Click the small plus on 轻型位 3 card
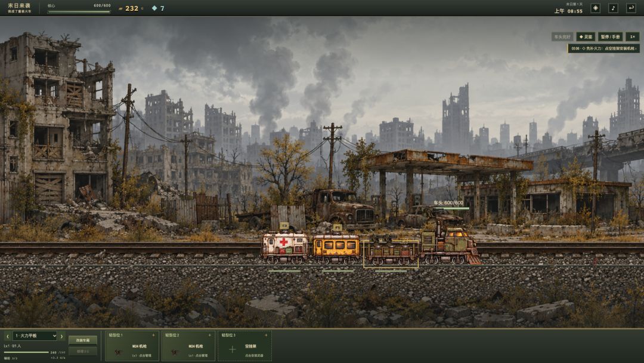Image resolution: width=644 pixels, height=363 pixels. [266, 336]
